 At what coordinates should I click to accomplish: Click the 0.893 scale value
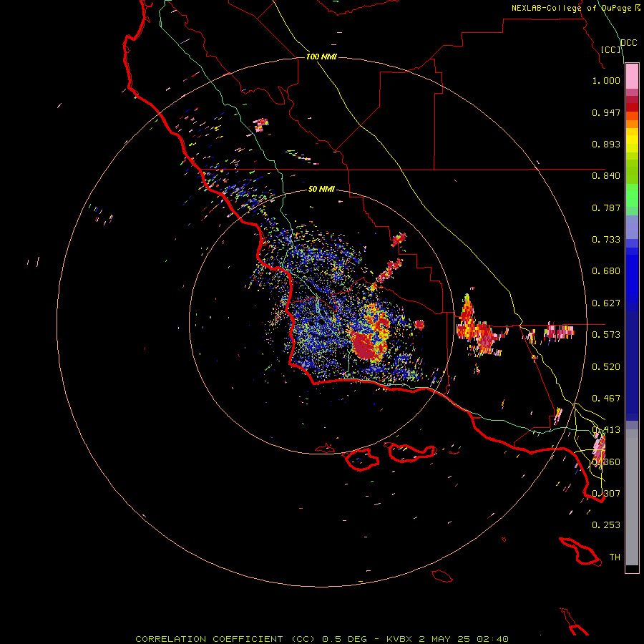(606, 144)
